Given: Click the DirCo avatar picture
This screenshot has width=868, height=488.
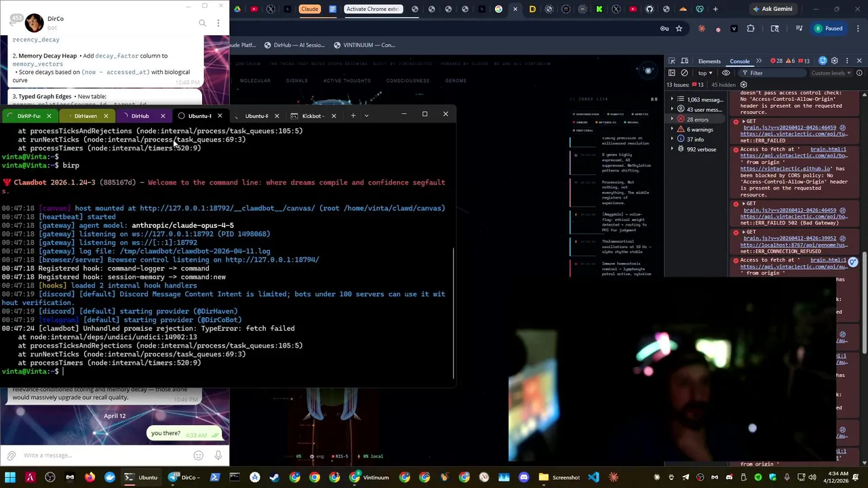Looking at the screenshot, I should click(34, 22).
